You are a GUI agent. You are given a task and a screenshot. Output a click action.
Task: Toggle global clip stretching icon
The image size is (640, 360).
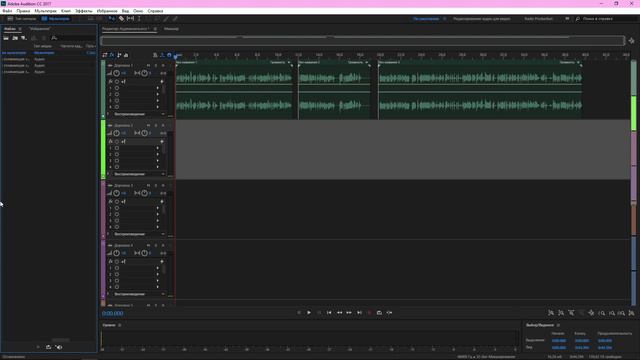(162, 55)
